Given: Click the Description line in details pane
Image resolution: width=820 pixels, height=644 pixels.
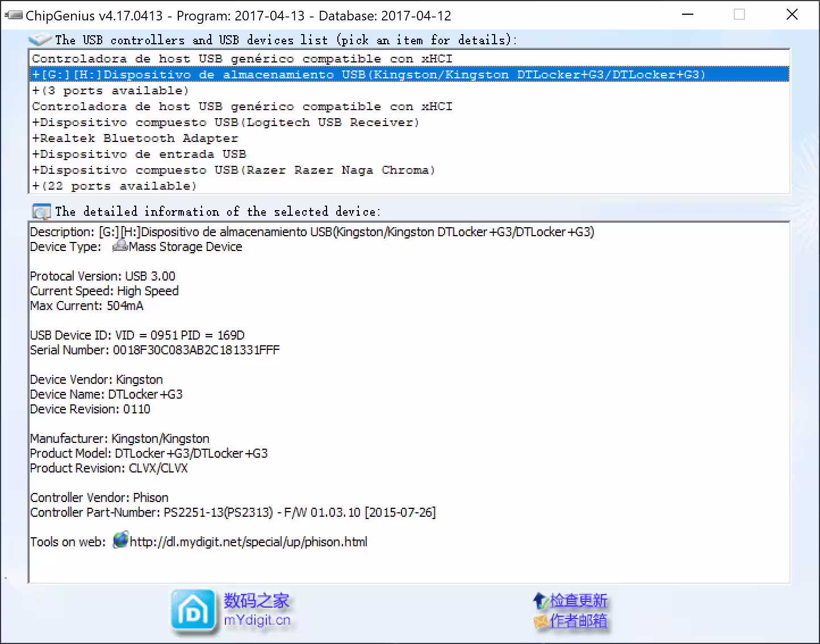Looking at the screenshot, I should click(312, 232).
